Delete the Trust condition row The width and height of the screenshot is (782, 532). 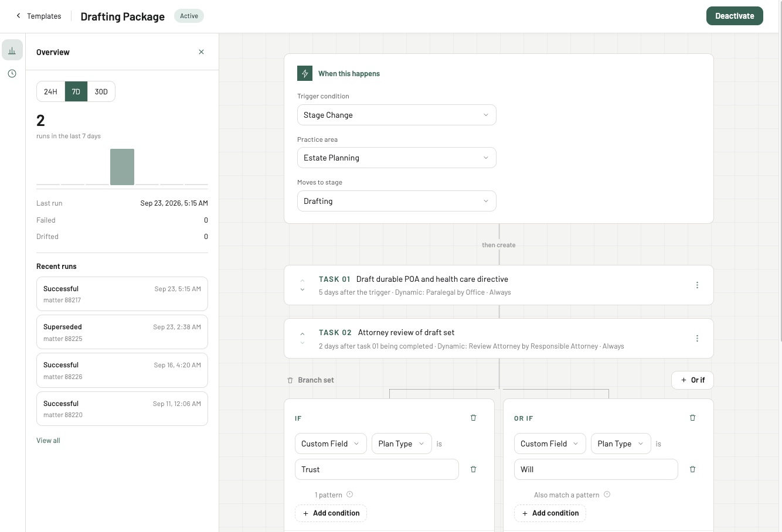click(x=474, y=469)
